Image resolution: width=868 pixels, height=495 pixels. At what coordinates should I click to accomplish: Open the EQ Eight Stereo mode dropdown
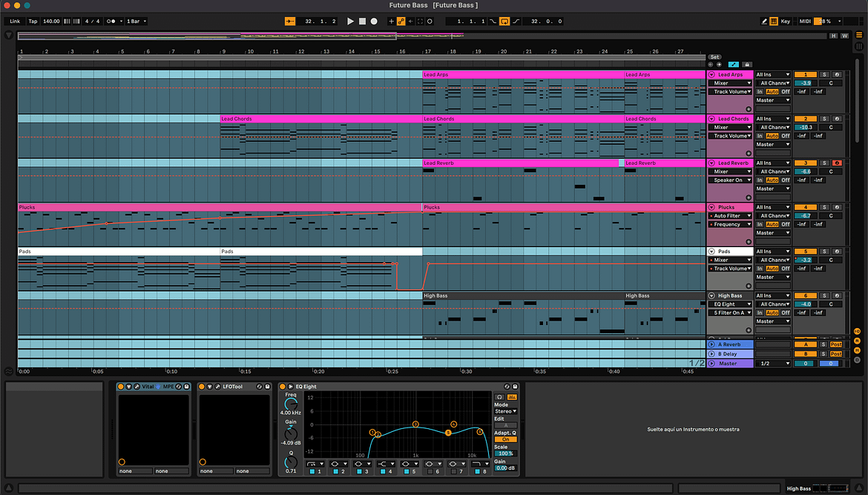pos(505,410)
